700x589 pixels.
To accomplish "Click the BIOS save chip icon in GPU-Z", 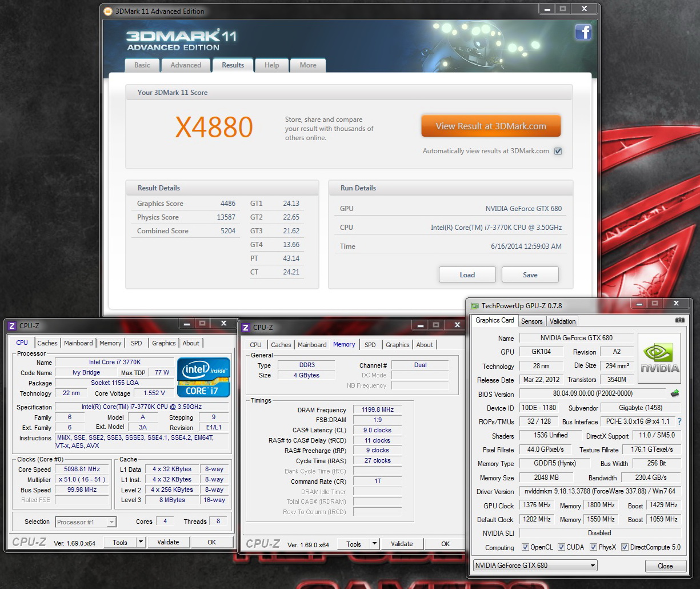I will pos(675,393).
